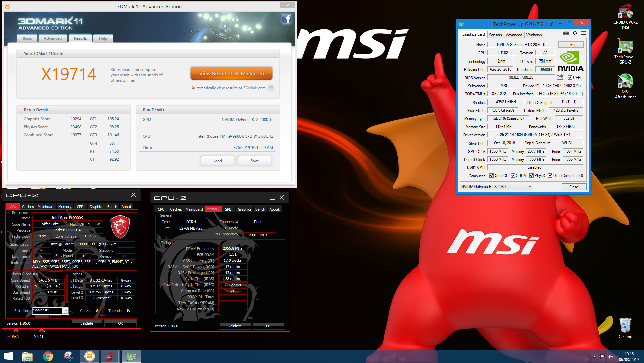Open Google Chrome from the taskbar
The width and height of the screenshot is (644, 363).
(x=48, y=356)
